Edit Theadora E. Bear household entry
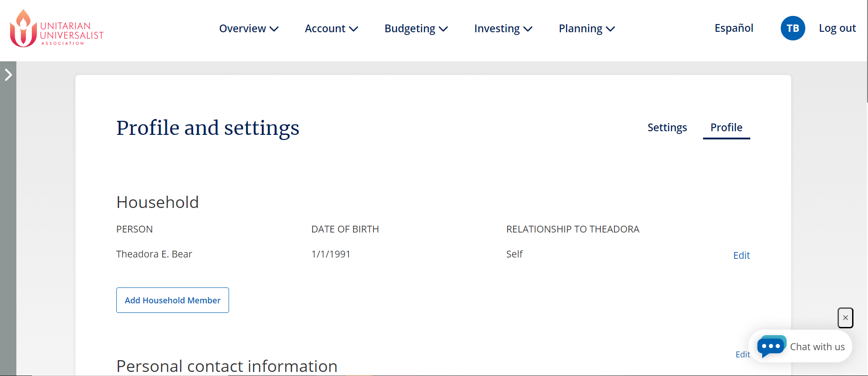Image resolution: width=868 pixels, height=376 pixels. coord(741,255)
